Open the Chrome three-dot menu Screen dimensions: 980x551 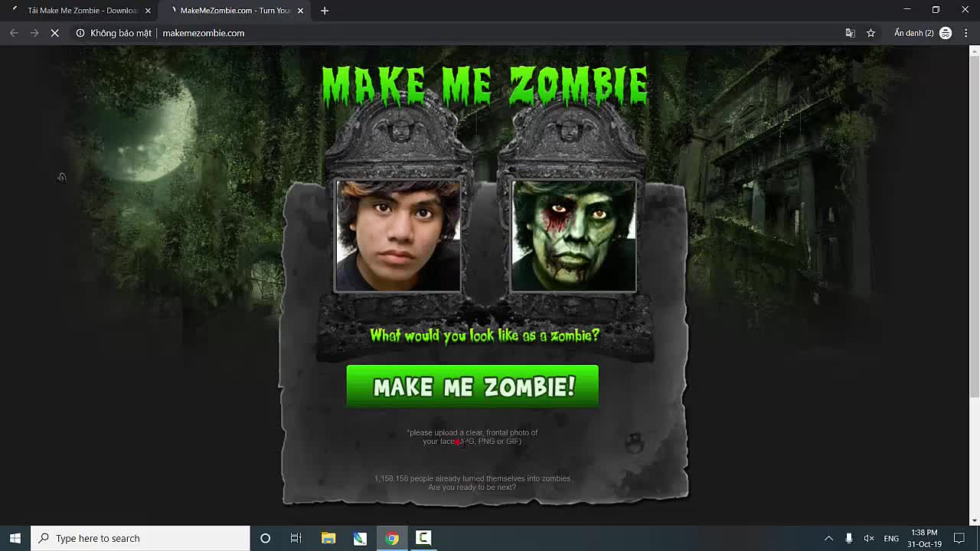(x=966, y=33)
